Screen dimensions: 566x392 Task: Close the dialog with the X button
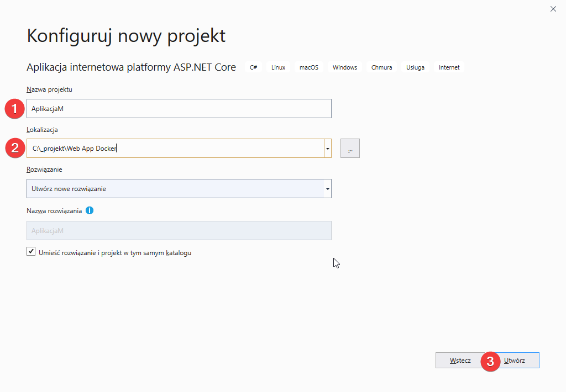(553, 9)
